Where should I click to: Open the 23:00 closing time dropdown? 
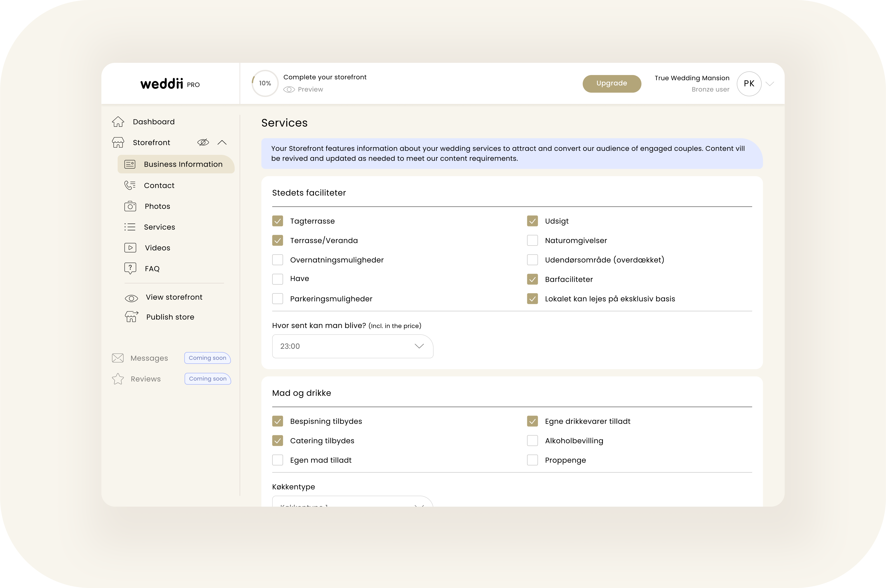click(x=353, y=346)
